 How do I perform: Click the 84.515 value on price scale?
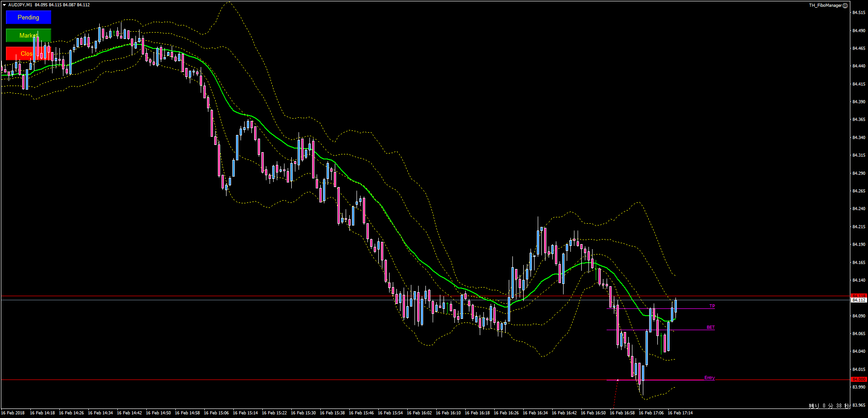[x=859, y=13]
